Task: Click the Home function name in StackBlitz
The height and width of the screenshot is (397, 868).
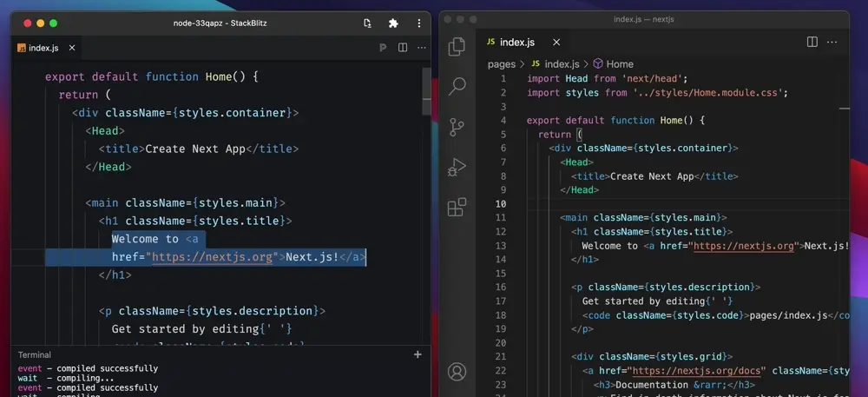Action: 219,77
